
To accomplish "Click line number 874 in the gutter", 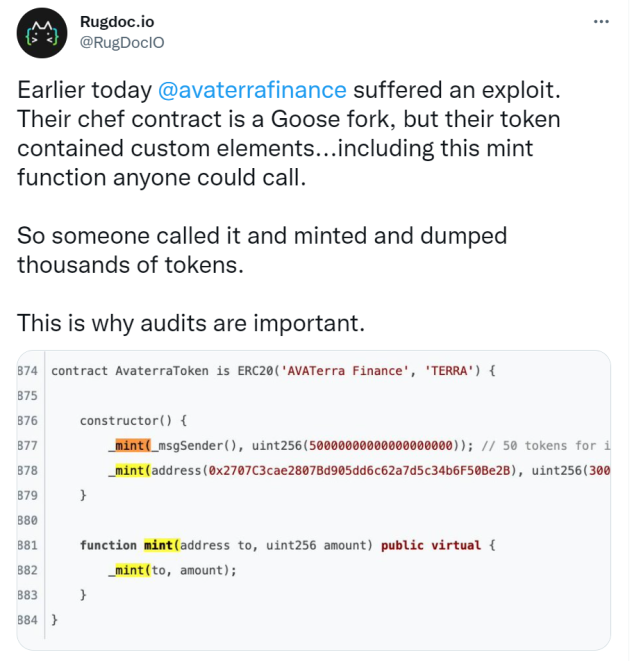I will tap(27, 370).
